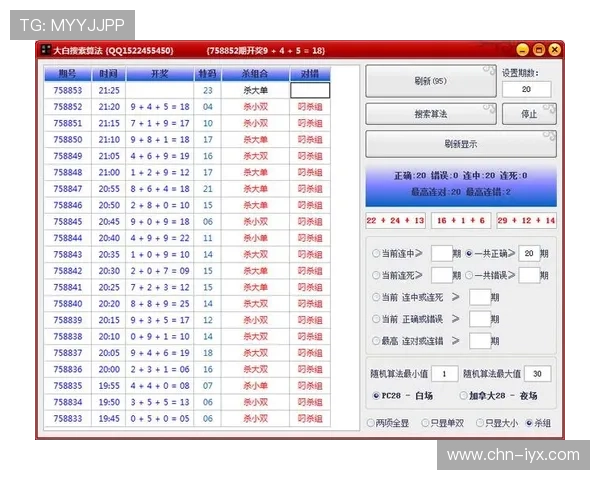
Task: Click the 刷新 (95) button
Action: [x=431, y=81]
